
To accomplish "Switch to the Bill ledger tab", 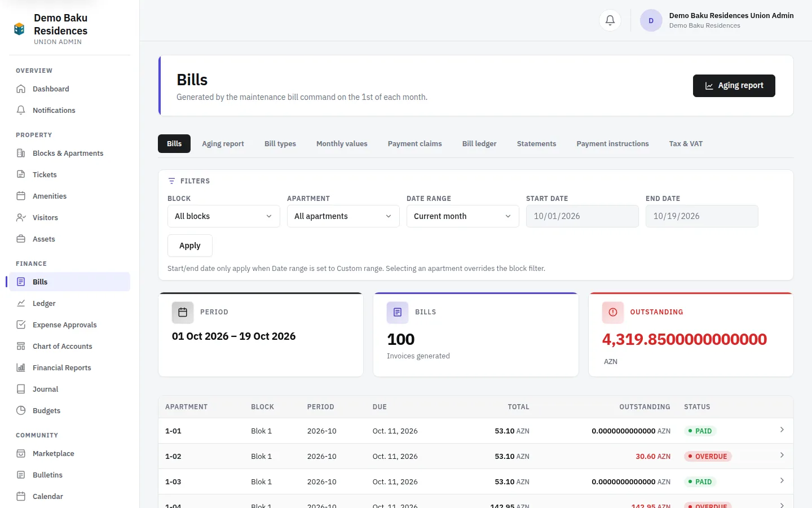I will point(479,143).
